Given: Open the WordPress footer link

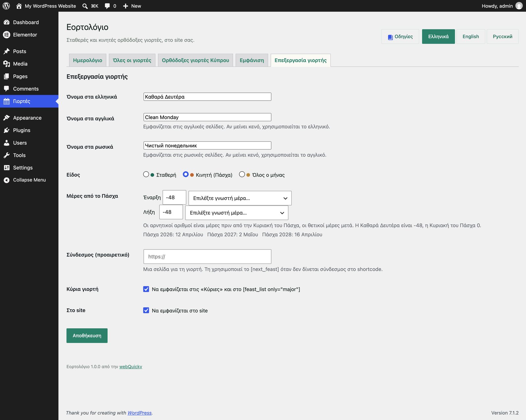Looking at the screenshot, I should 139,413.
